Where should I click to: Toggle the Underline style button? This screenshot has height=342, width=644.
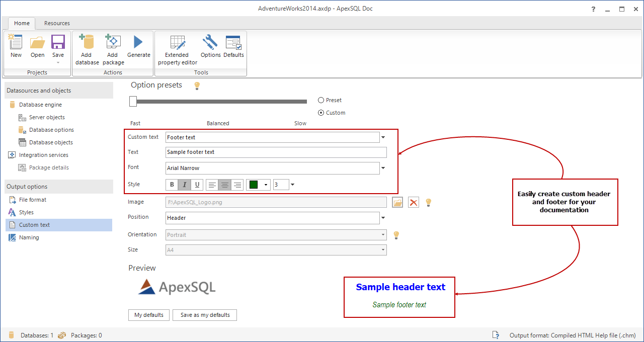pos(197,185)
